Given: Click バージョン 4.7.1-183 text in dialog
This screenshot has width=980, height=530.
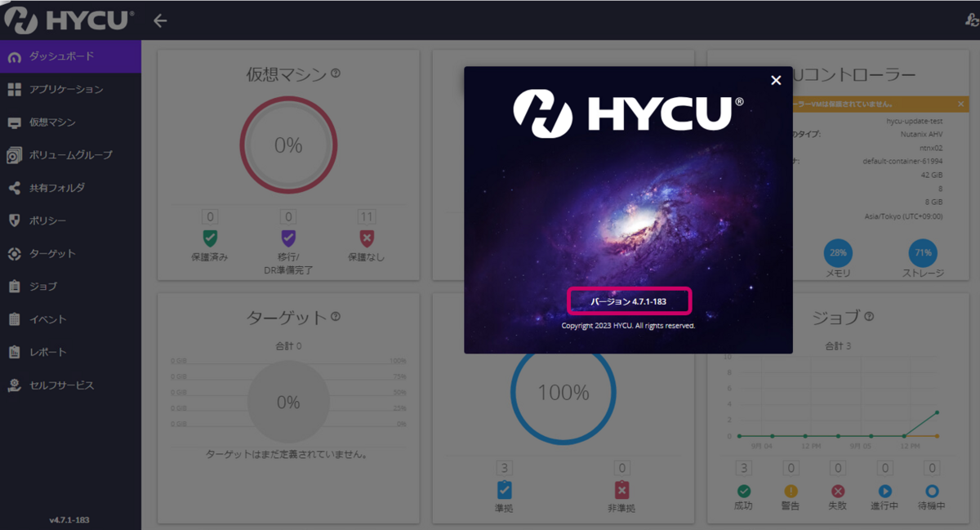Looking at the screenshot, I should click(x=629, y=301).
